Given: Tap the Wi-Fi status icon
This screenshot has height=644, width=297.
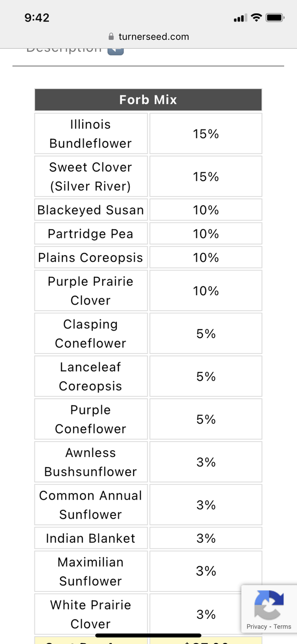Looking at the screenshot, I should pos(256,17).
